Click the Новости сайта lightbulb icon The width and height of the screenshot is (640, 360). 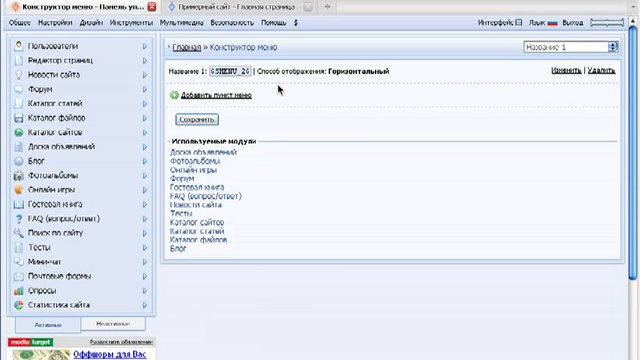tap(18, 75)
